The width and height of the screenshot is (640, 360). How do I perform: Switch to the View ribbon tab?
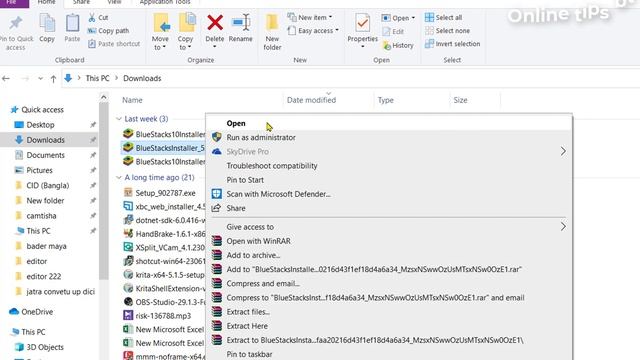114,2
